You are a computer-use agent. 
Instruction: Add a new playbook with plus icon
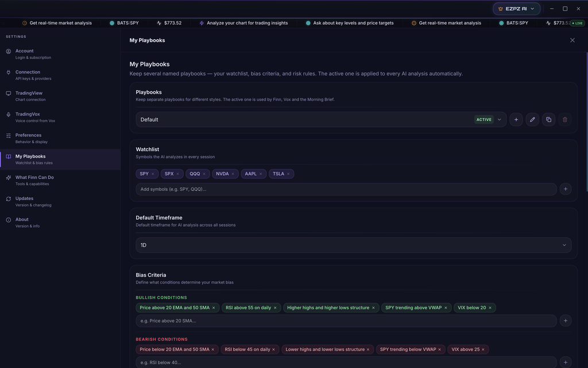pyautogui.click(x=516, y=120)
